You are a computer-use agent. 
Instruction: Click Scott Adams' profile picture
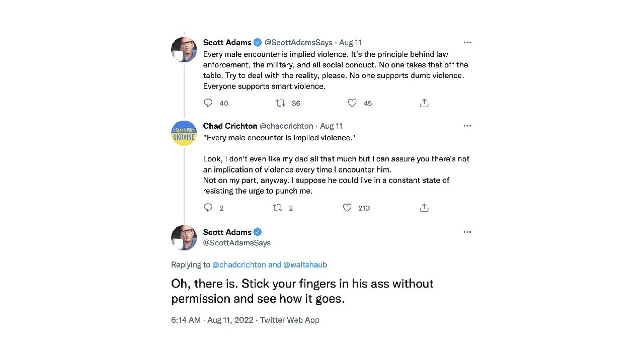[184, 49]
